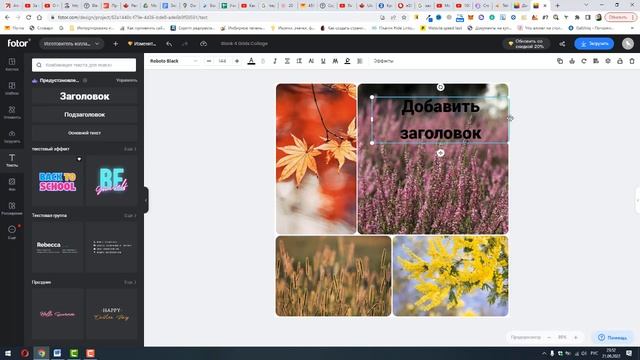Click the blue Download button
Viewport: 640px width, 360px height.
tap(594, 44)
